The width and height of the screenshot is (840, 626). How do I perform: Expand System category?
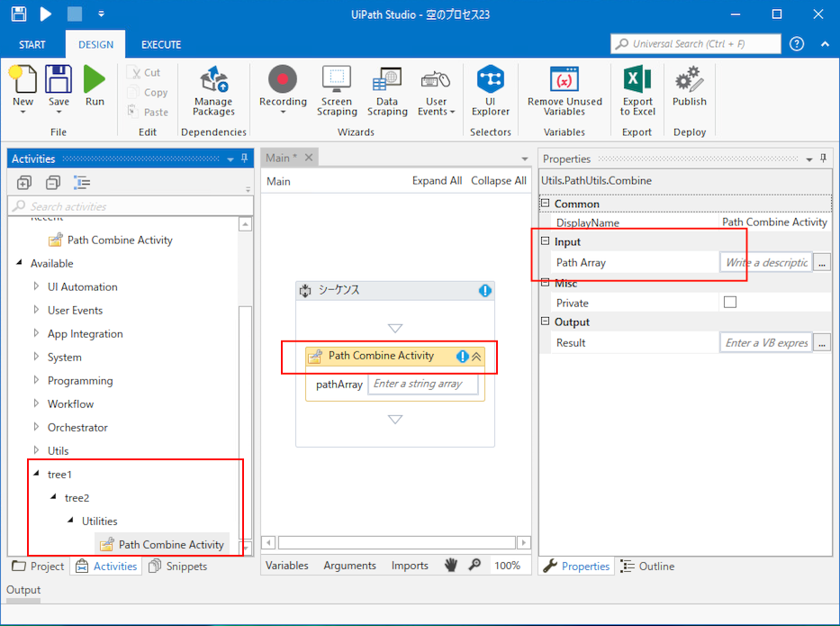pos(36,357)
